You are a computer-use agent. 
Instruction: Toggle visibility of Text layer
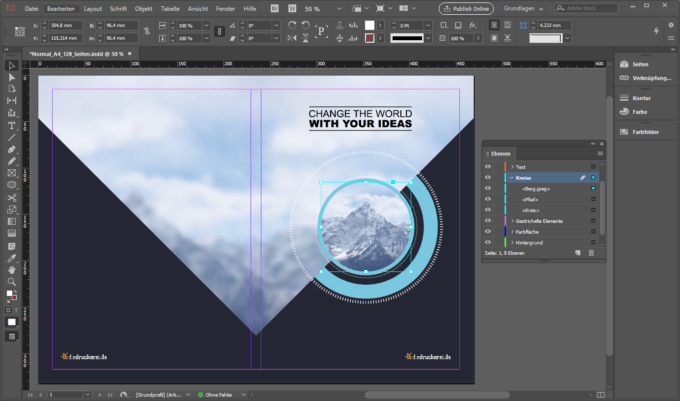click(x=488, y=166)
